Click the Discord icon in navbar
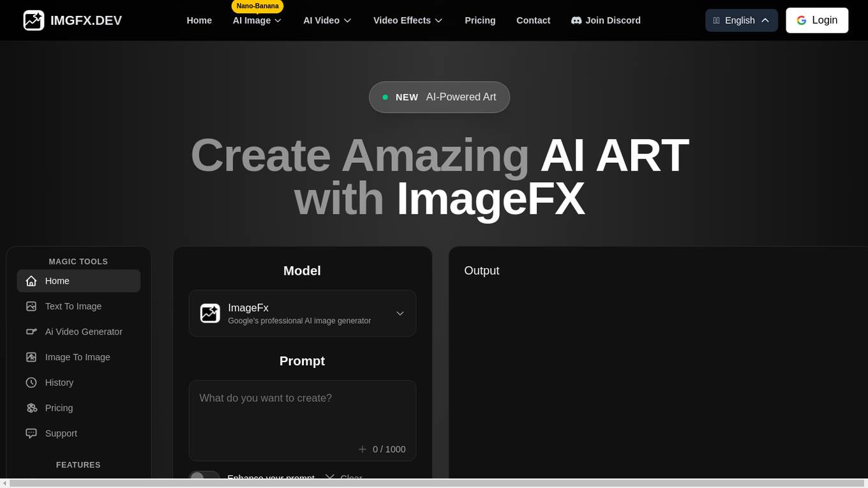The image size is (868, 488). click(x=576, y=20)
